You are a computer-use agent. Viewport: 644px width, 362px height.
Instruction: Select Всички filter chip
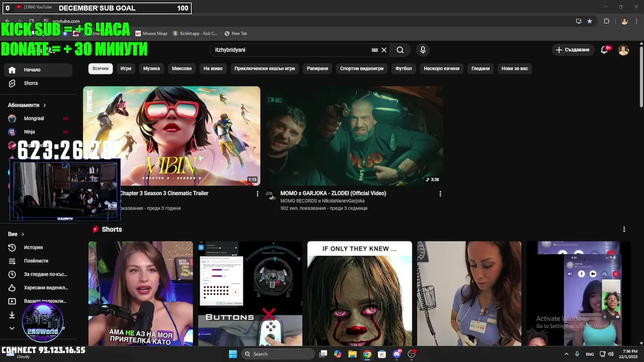pos(100,68)
